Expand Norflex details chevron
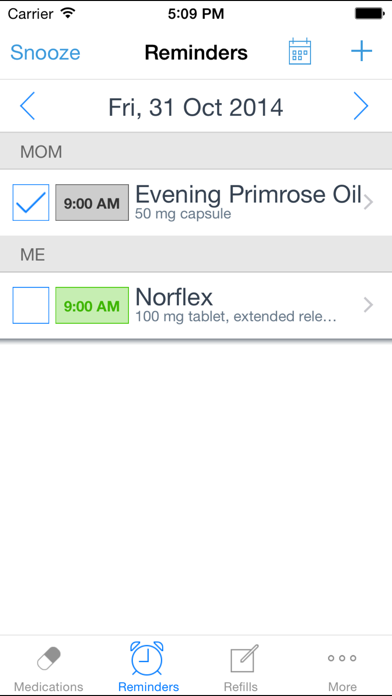 pyautogui.click(x=368, y=305)
